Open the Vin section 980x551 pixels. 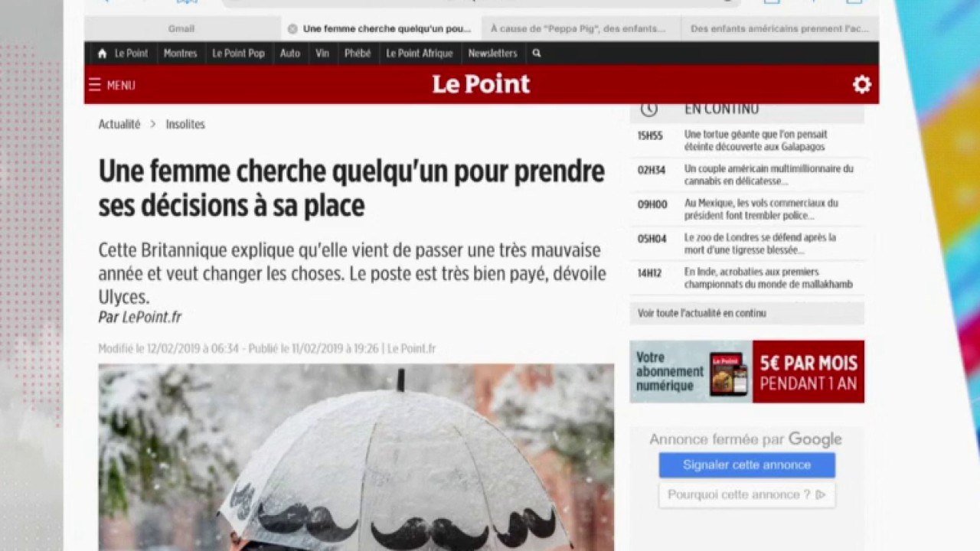click(322, 54)
